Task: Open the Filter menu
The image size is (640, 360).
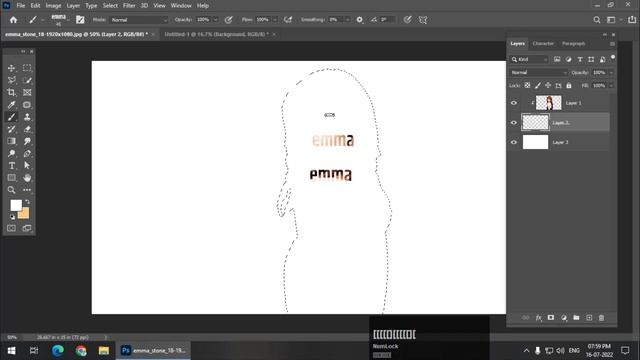Action: click(129, 6)
